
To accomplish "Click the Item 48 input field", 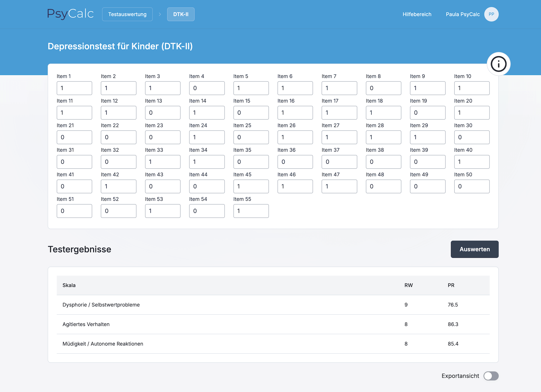I will [x=383, y=186].
